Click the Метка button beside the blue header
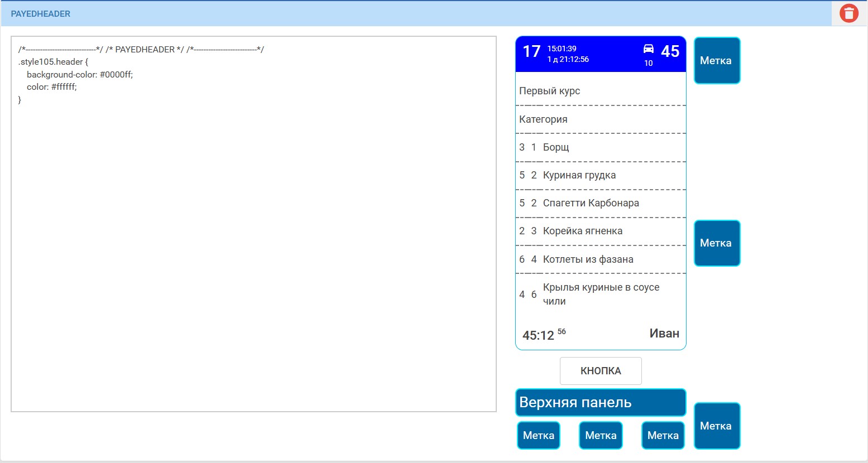868x463 pixels. 716,61
